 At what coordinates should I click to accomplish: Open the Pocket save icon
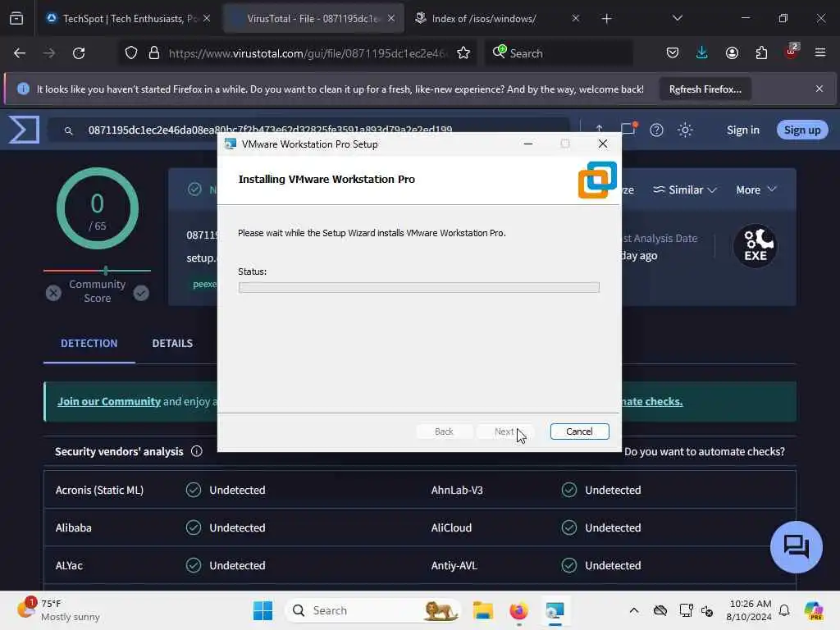673,53
